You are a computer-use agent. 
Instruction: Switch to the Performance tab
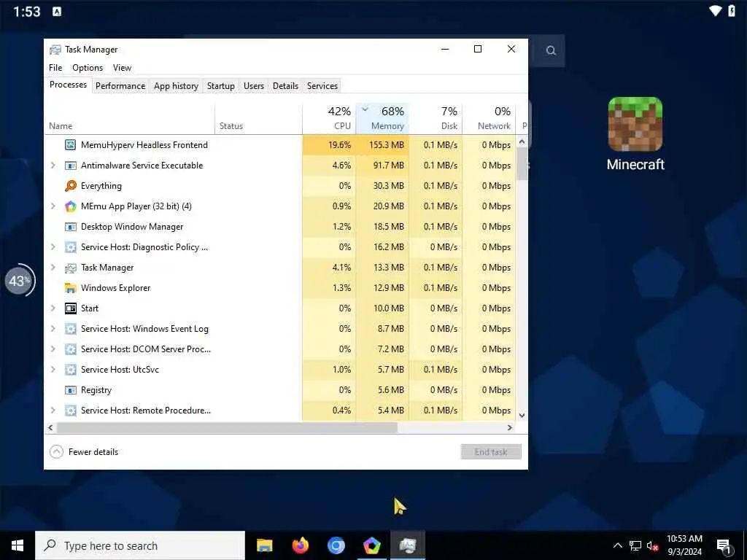click(120, 86)
